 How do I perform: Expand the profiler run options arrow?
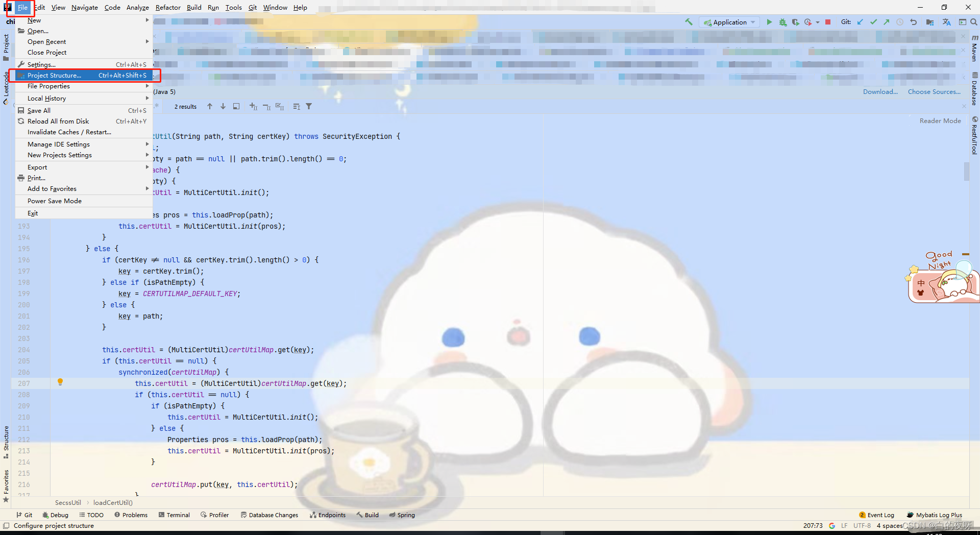pyautogui.click(x=818, y=22)
